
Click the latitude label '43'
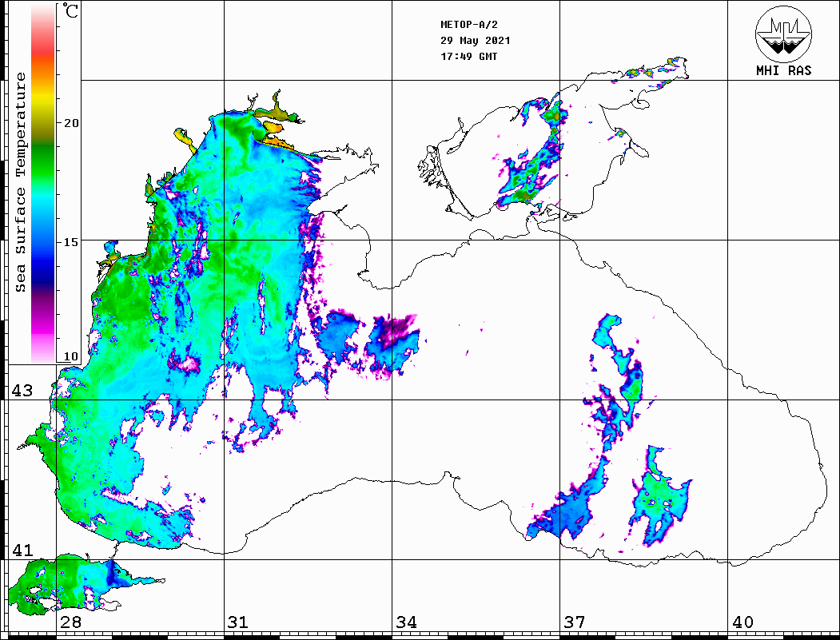[x=22, y=391]
